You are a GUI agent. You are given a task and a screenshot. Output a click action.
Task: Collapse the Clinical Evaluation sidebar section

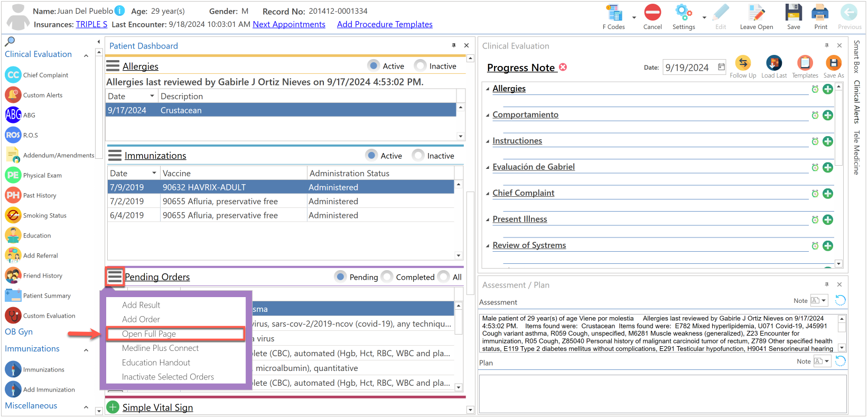pos(86,55)
